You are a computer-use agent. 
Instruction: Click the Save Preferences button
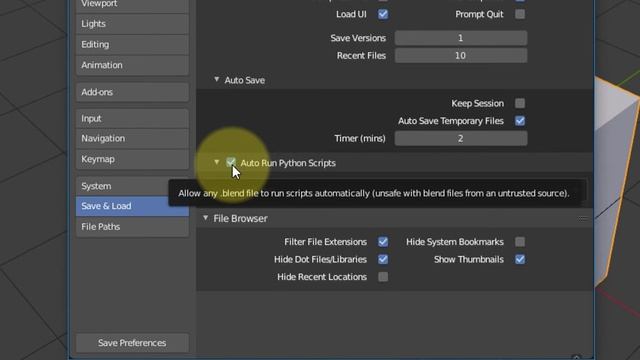point(132,343)
